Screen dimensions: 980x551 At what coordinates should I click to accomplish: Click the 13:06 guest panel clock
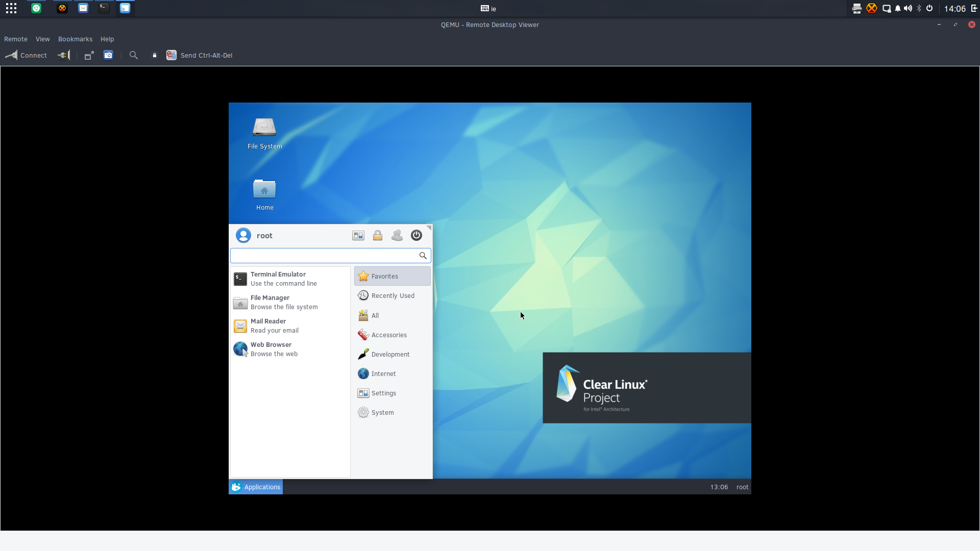point(719,487)
